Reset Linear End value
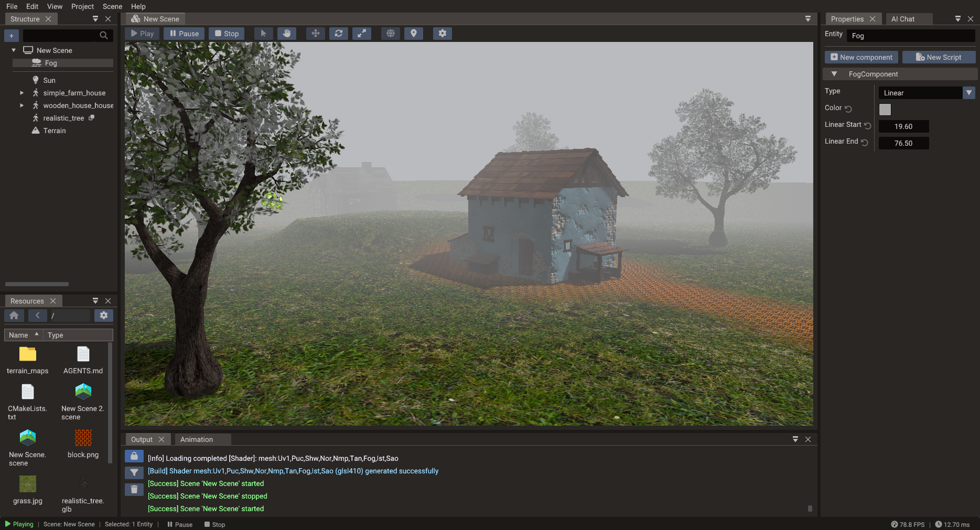980x530 pixels. [x=865, y=142]
